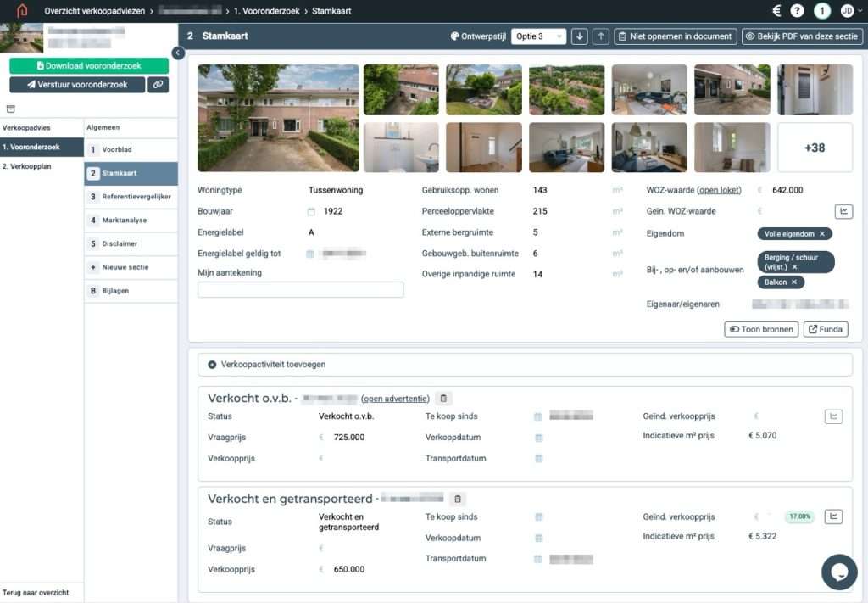Open the Voorblad section
Image resolution: width=868 pixels, height=603 pixels.
point(131,149)
